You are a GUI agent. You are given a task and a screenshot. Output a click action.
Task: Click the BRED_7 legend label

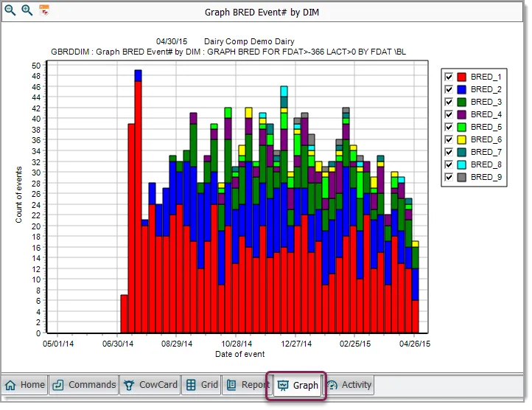click(486, 152)
